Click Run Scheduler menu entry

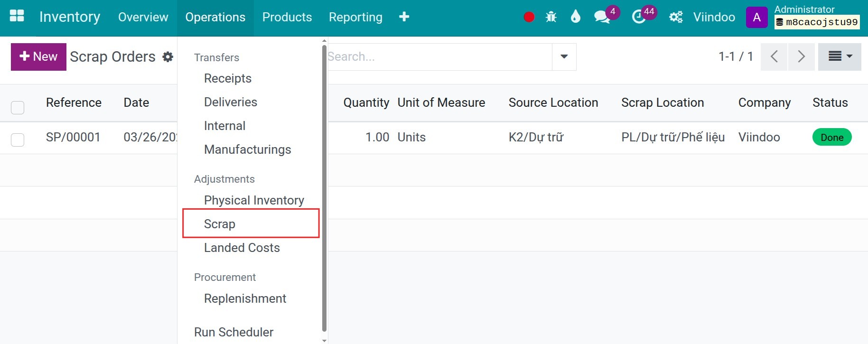tap(233, 332)
